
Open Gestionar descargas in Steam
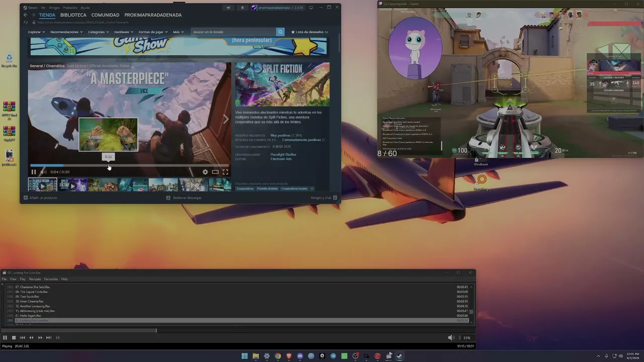(x=184, y=198)
